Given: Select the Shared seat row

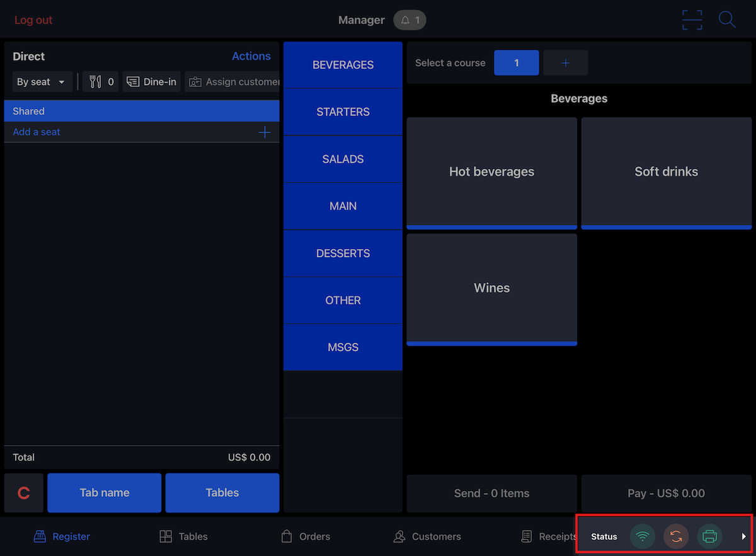Looking at the screenshot, I should (x=142, y=110).
